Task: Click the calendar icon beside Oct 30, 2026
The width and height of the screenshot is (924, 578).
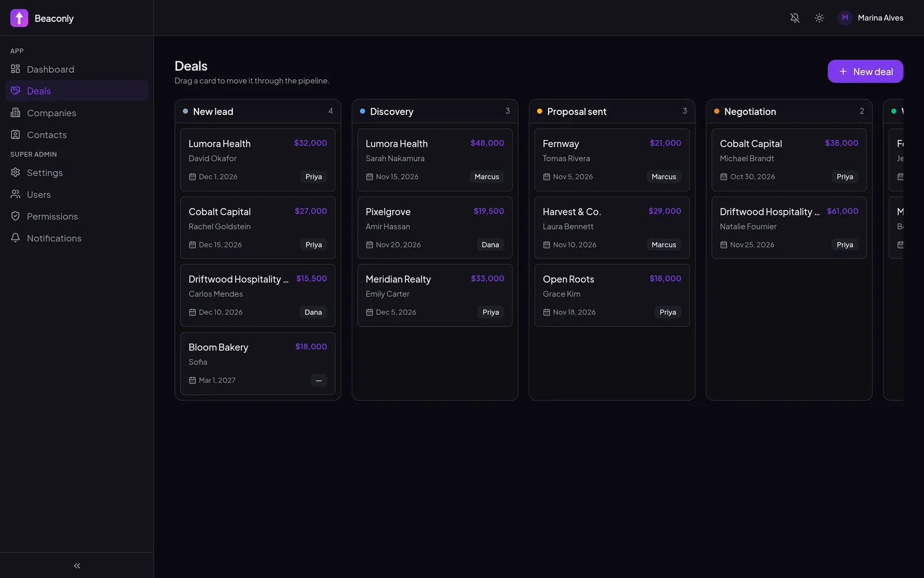Action: click(724, 177)
